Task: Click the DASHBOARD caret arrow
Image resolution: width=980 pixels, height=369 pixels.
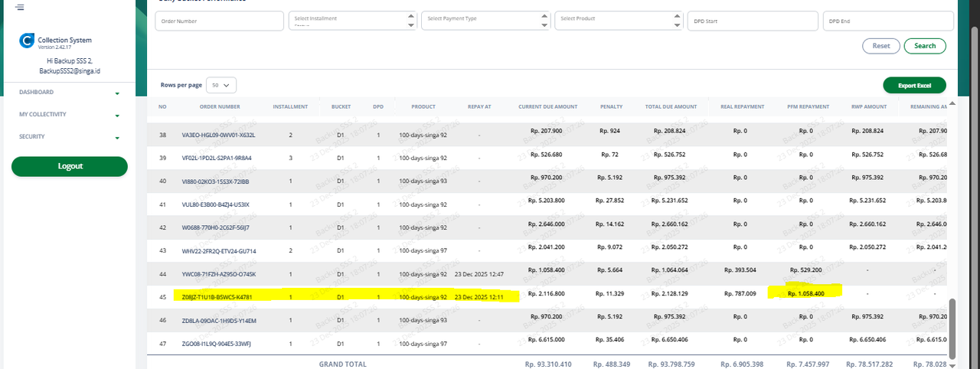Action: pos(117,93)
